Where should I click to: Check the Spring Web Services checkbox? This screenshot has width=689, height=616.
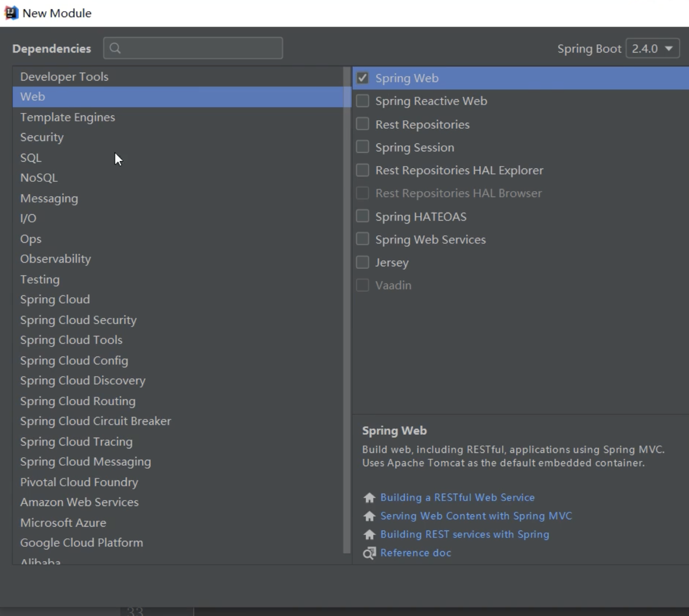point(363,239)
